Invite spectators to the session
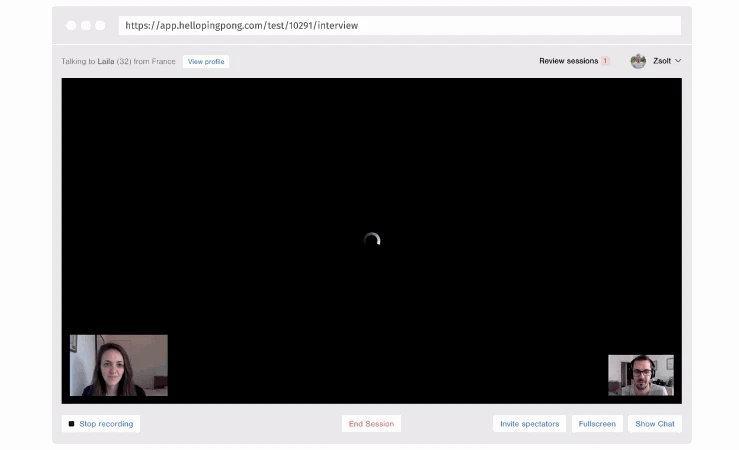 [x=530, y=424]
